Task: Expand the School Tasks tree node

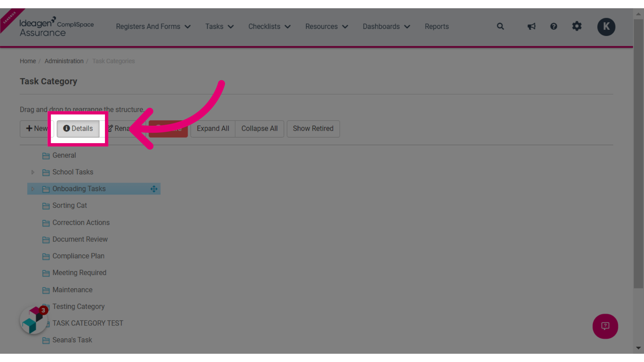Action: 33,172
